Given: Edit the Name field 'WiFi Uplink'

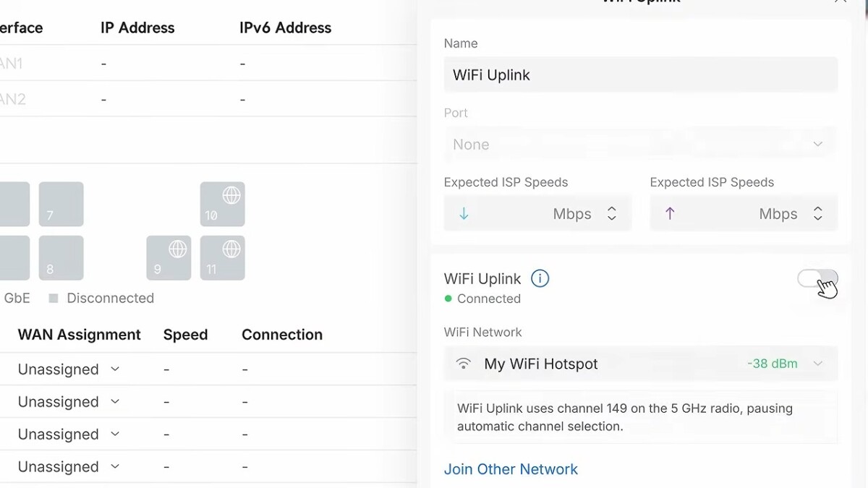Looking at the screenshot, I should coord(641,75).
